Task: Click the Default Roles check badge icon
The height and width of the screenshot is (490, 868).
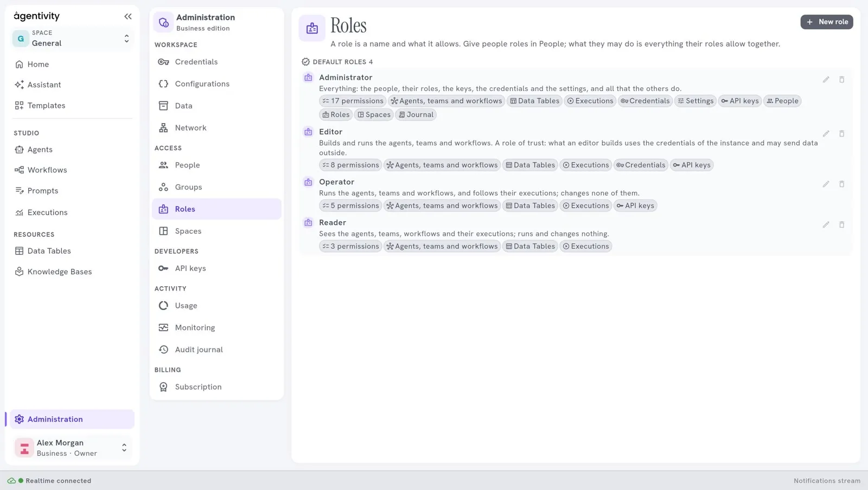Action: 305,62
